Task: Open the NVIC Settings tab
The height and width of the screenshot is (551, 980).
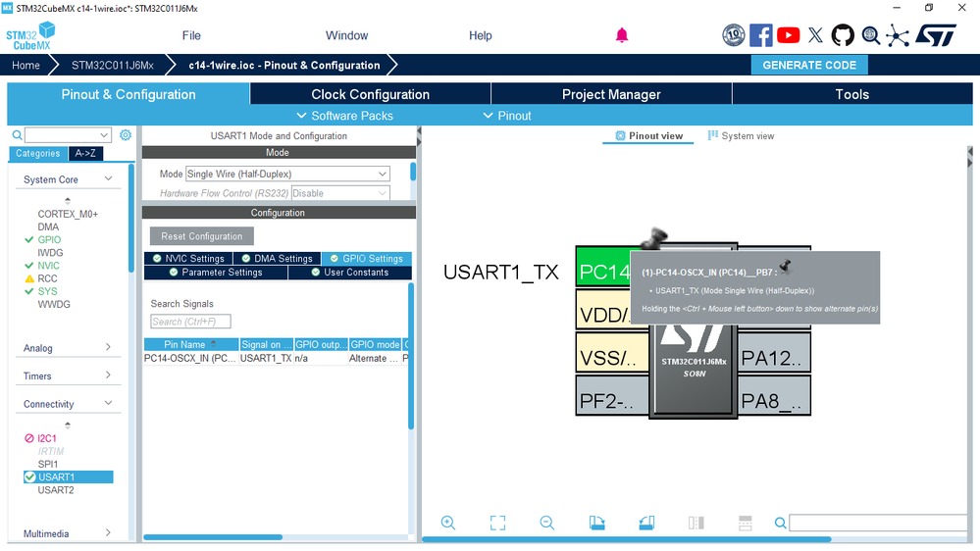Action: (x=188, y=259)
